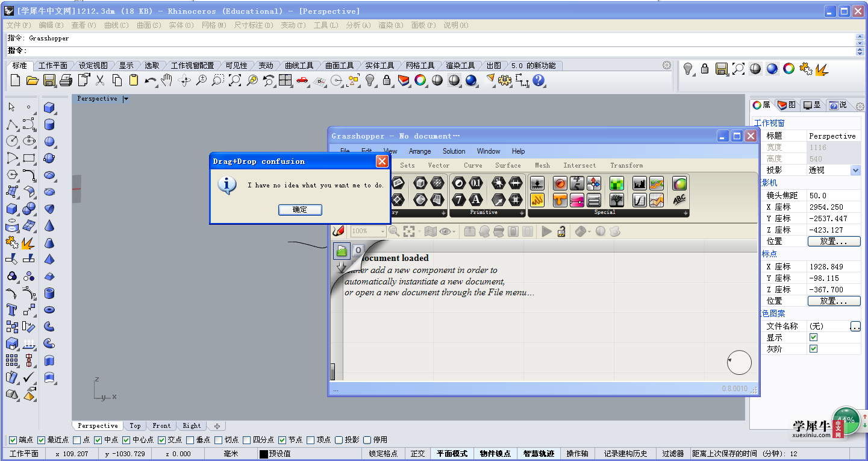Click the 文件名称 browse ... button

point(855,326)
